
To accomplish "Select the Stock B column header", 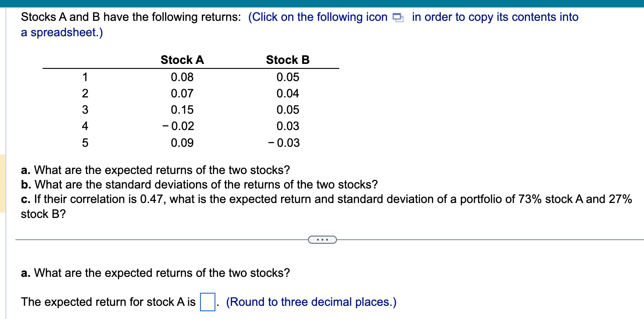I will [288, 59].
